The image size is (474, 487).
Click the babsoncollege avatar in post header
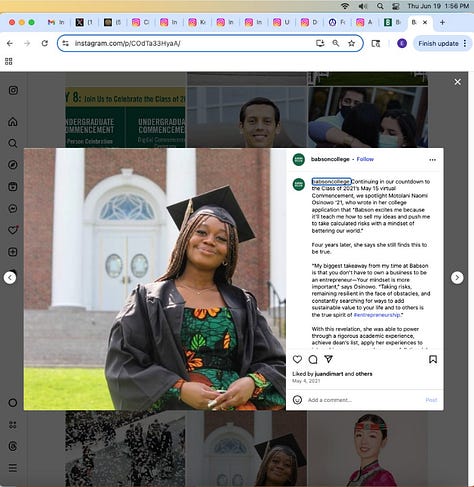click(x=299, y=160)
